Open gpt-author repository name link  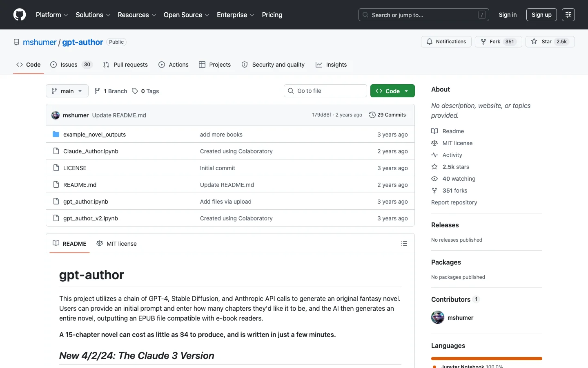click(82, 42)
